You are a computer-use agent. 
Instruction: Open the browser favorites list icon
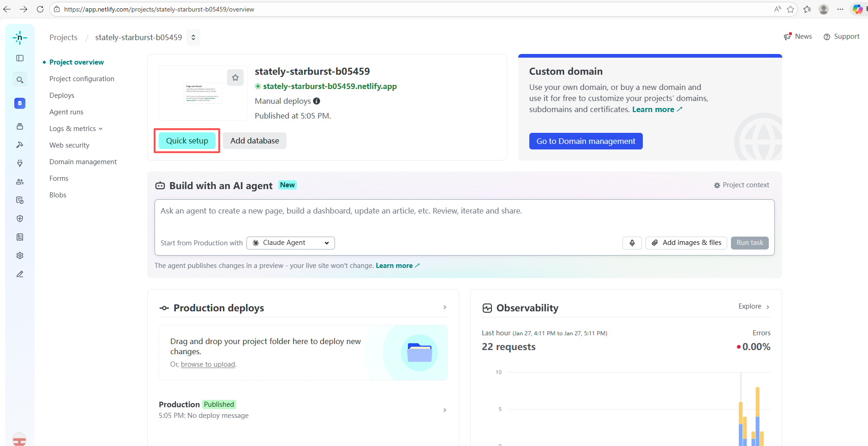[807, 9]
